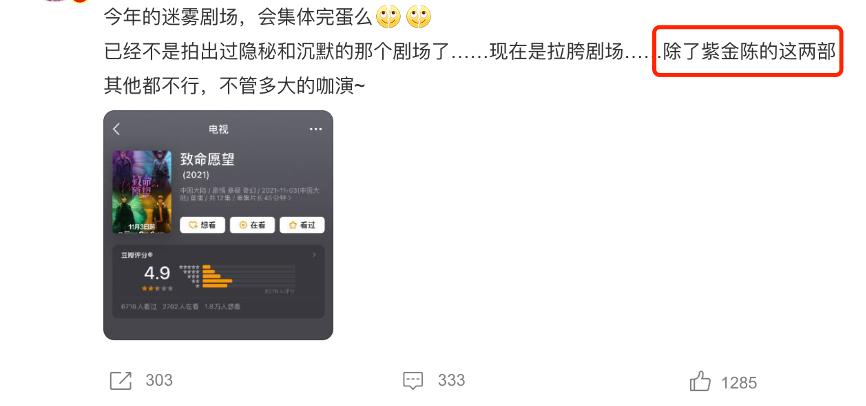Click the 致命愿望 show title

click(208, 160)
